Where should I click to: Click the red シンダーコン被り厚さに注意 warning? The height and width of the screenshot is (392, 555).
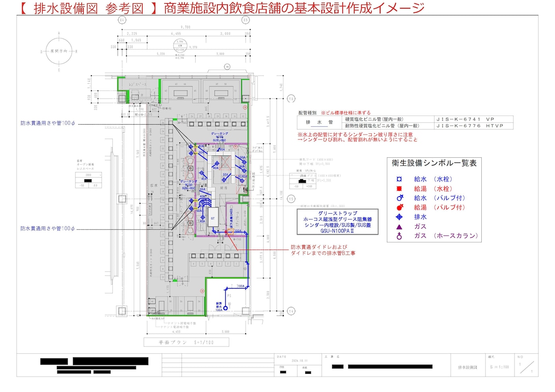[355, 135]
